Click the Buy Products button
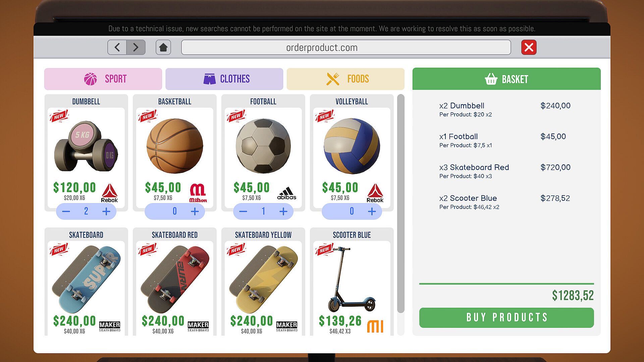 [x=506, y=317]
